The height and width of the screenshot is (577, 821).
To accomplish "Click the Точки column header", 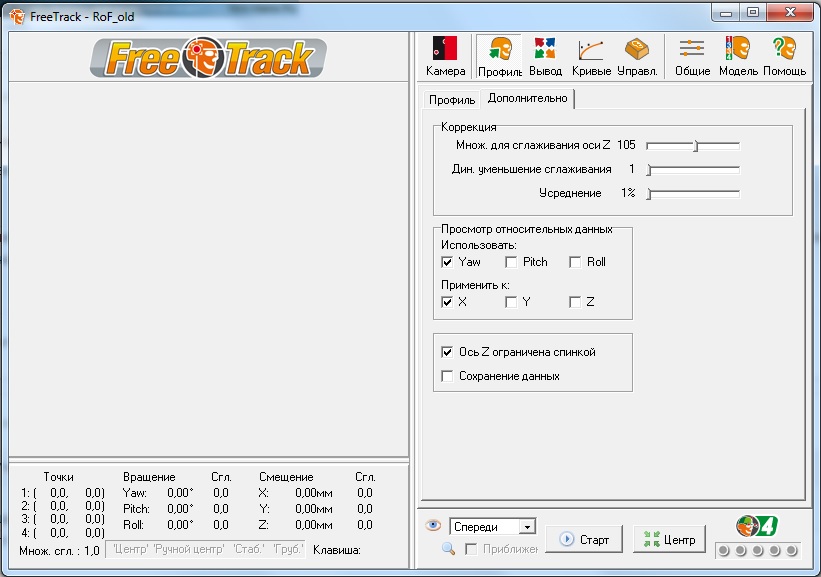I will point(58,477).
